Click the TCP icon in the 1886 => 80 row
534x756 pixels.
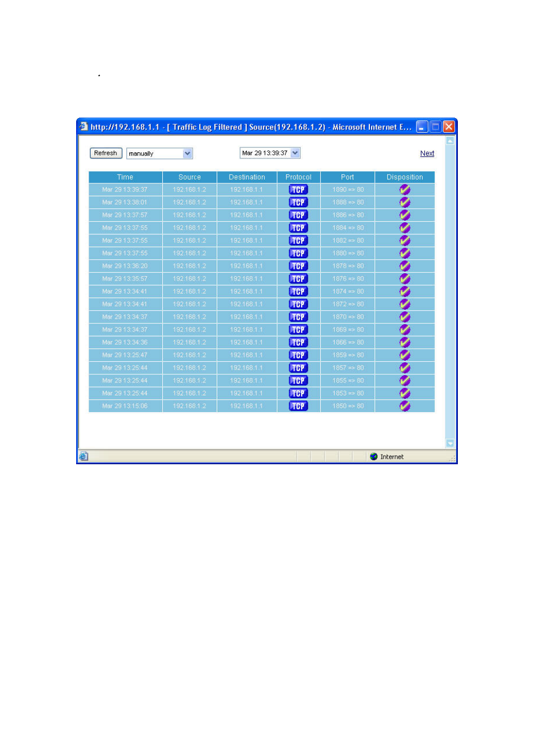tap(298, 215)
